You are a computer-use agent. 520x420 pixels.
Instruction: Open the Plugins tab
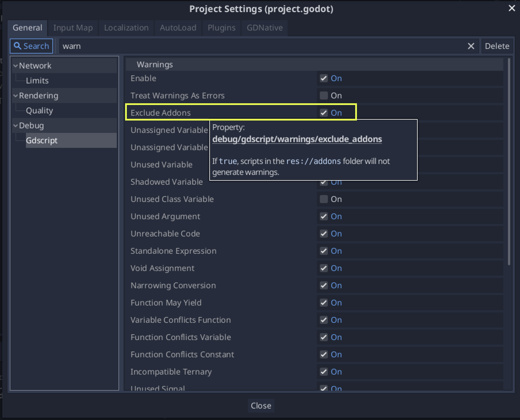[x=221, y=28]
